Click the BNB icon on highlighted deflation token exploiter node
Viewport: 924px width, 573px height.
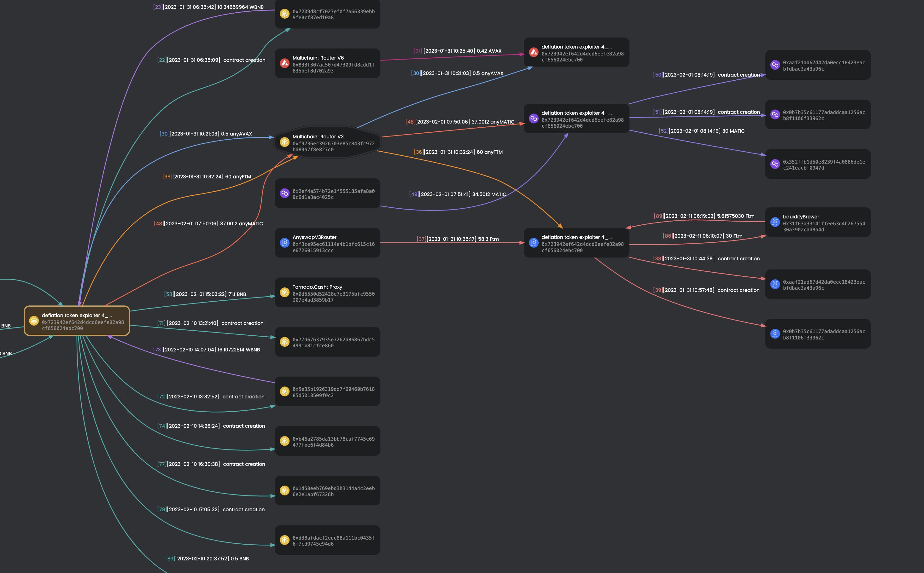click(x=34, y=321)
